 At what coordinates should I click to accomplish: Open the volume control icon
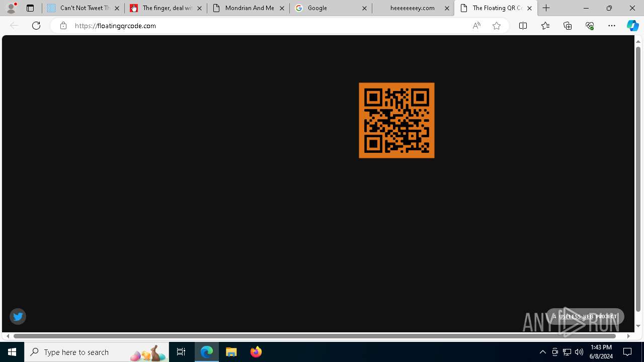tap(579, 352)
